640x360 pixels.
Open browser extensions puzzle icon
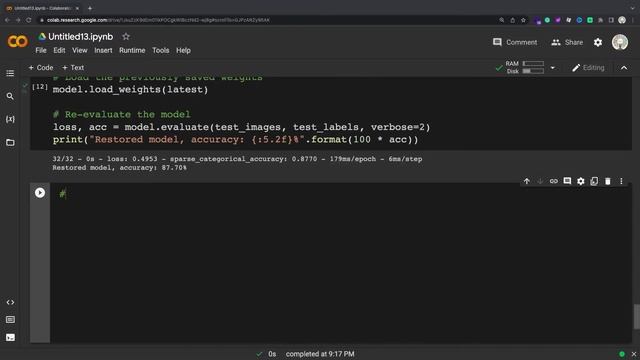pyautogui.click(x=600, y=20)
